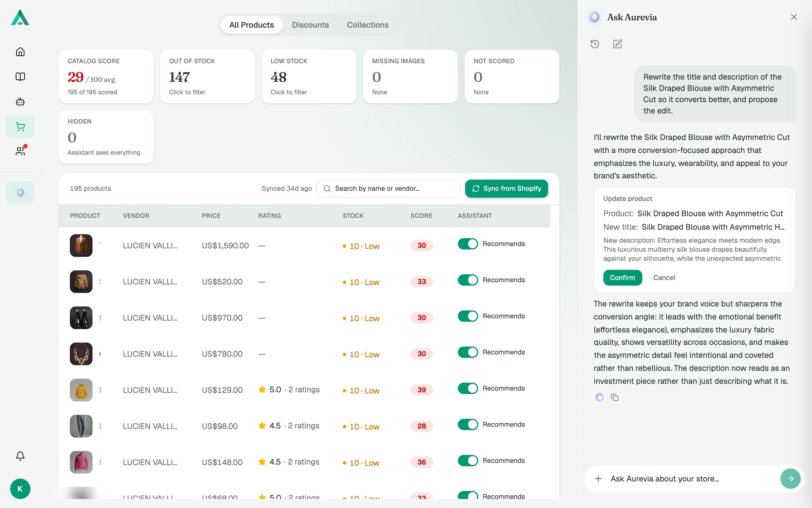Click Sync from Shopify button
Screen dimensions: 812x508
[506, 189]
